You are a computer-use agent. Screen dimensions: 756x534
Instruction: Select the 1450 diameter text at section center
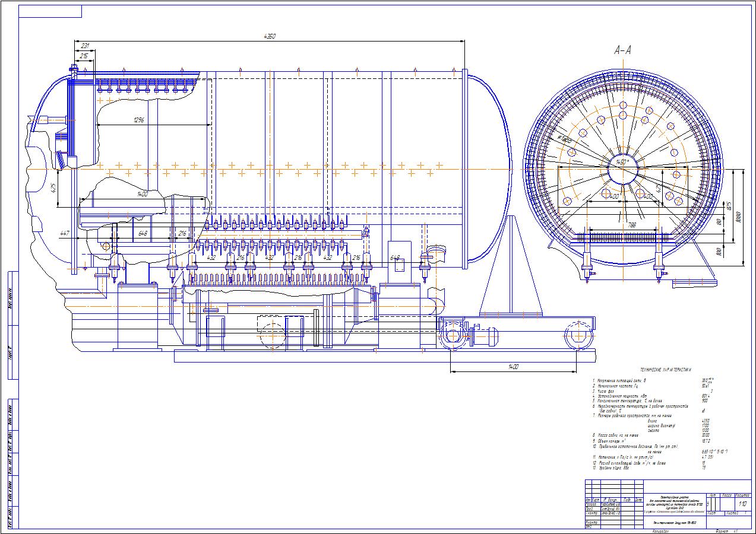pyautogui.click(x=622, y=161)
